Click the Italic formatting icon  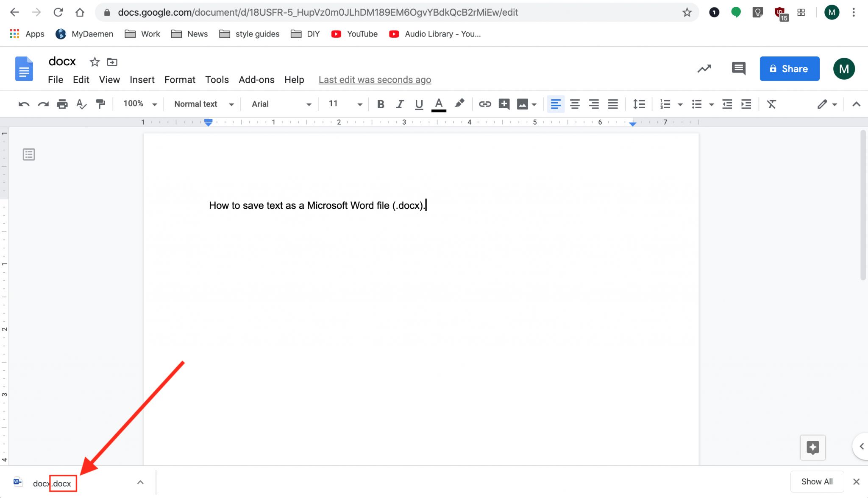coord(399,104)
